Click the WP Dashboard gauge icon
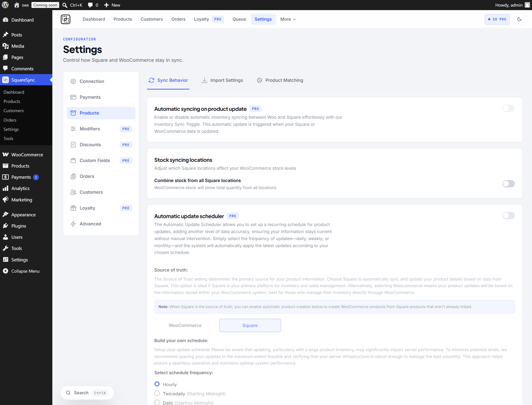The height and width of the screenshot is (405, 532). pos(5,20)
